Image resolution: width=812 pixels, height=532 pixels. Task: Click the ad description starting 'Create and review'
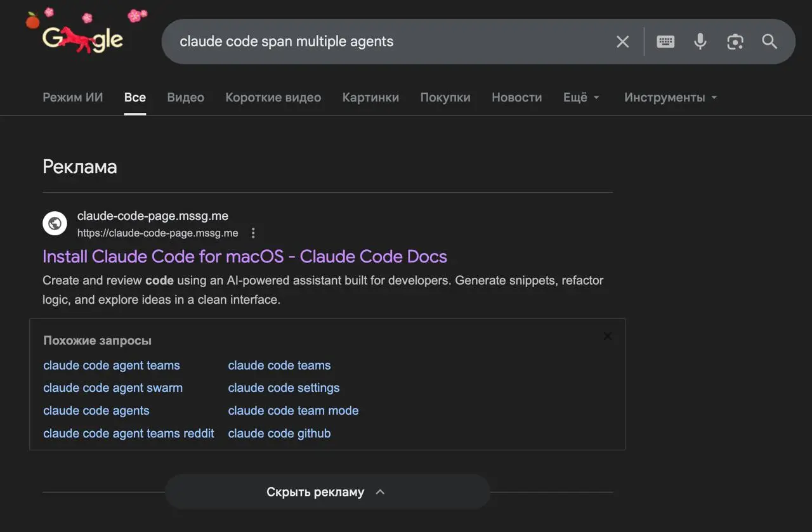pyautogui.click(x=323, y=290)
